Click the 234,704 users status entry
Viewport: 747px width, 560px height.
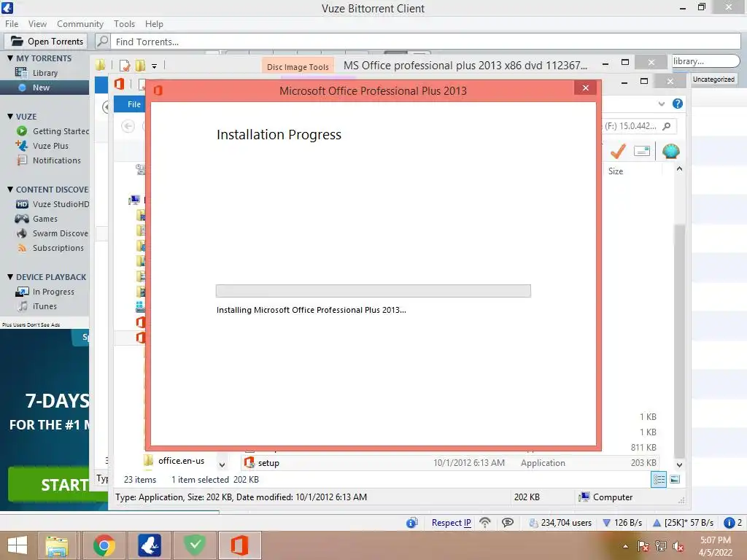point(560,522)
